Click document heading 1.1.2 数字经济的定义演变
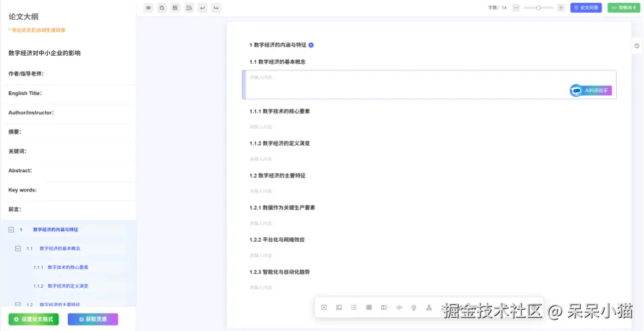644x331 pixels. (280, 144)
